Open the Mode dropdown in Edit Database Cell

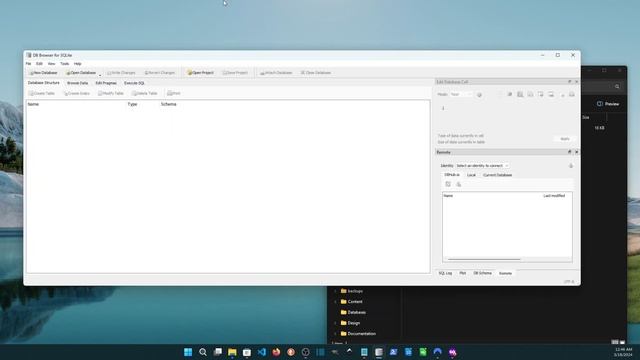(461, 94)
